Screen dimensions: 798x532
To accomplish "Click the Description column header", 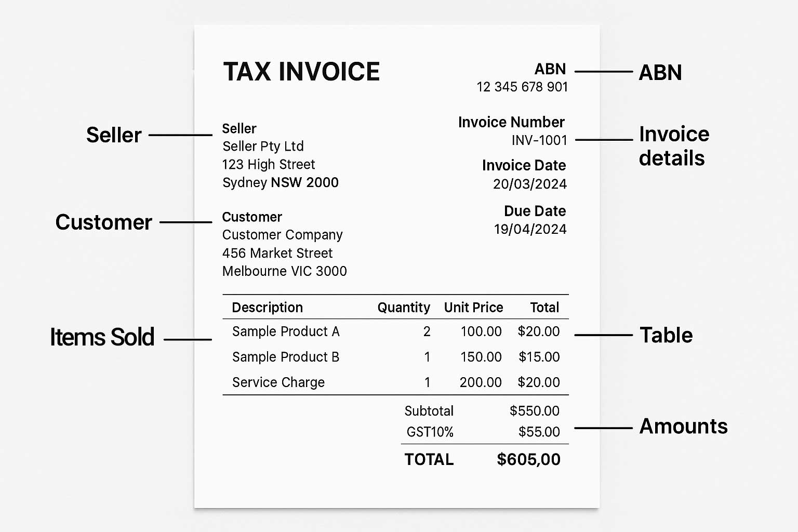I will click(x=267, y=308).
